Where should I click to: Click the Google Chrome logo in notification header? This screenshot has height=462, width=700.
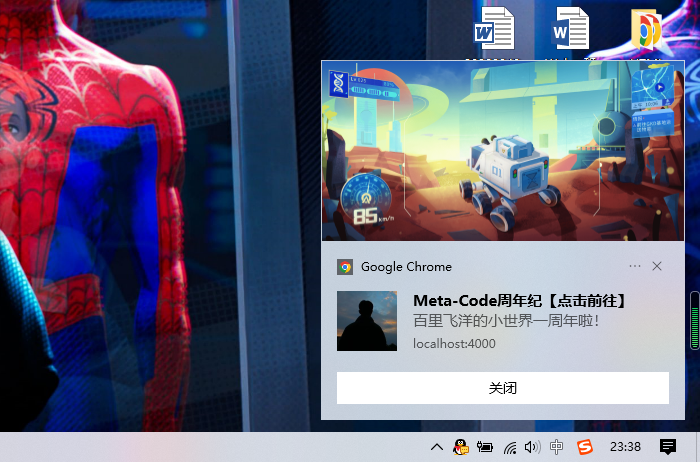pos(345,267)
